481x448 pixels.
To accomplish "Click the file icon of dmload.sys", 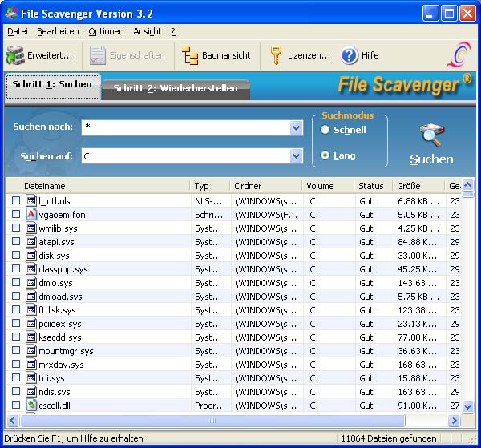I will point(31,297).
